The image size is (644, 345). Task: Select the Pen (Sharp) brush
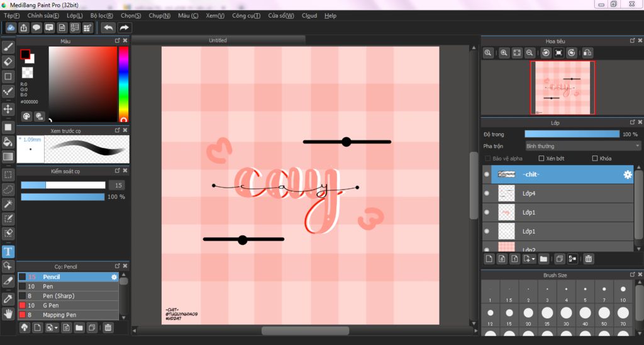tap(68, 296)
